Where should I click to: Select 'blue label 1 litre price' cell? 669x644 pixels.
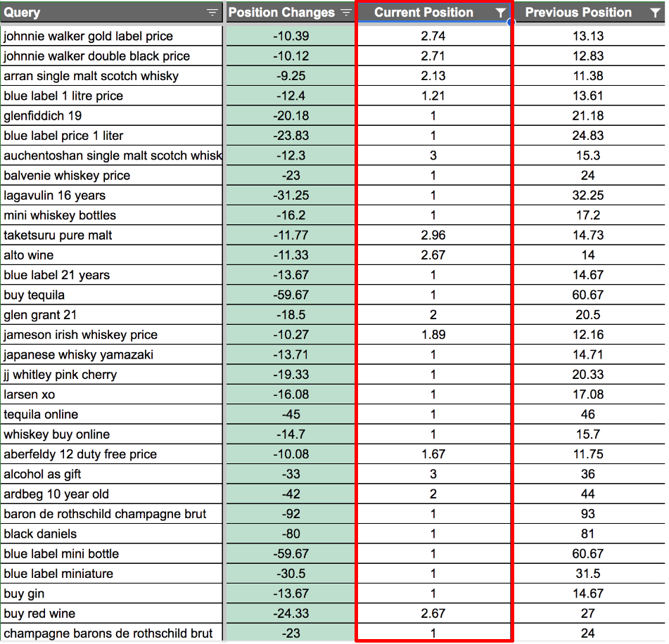112,96
